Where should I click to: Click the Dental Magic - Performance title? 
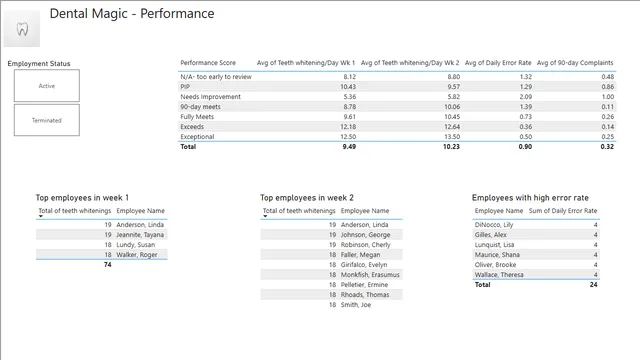coord(132,13)
